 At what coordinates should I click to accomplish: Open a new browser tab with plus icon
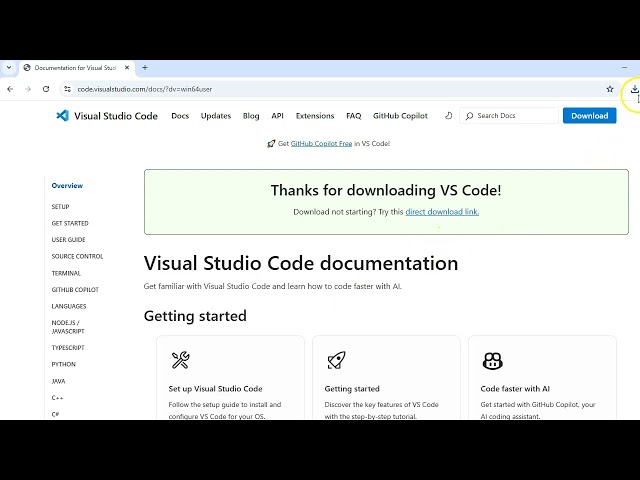pos(145,67)
